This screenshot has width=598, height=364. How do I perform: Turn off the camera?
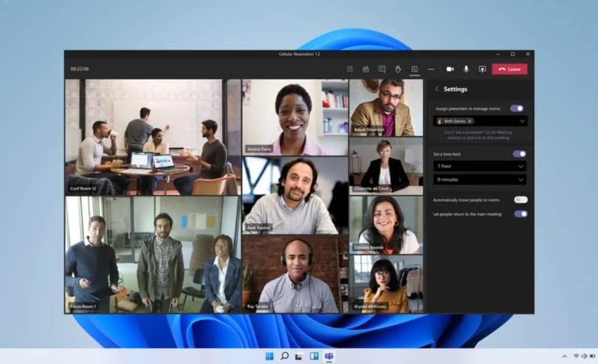450,69
